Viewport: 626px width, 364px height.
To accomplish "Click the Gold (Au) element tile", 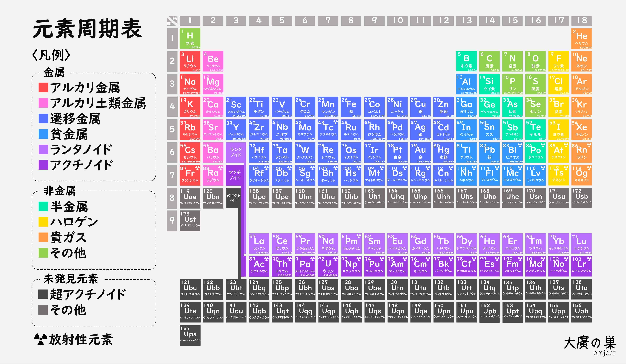I will tap(420, 152).
